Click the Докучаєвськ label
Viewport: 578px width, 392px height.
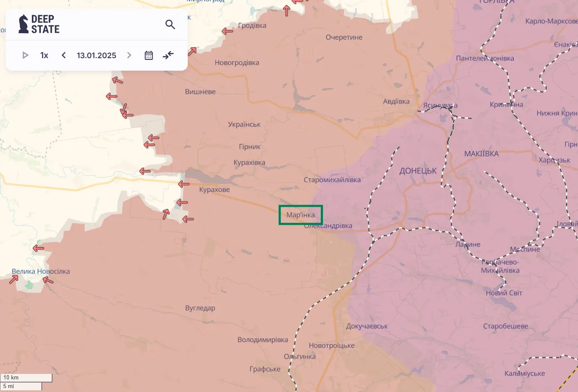[367, 326]
